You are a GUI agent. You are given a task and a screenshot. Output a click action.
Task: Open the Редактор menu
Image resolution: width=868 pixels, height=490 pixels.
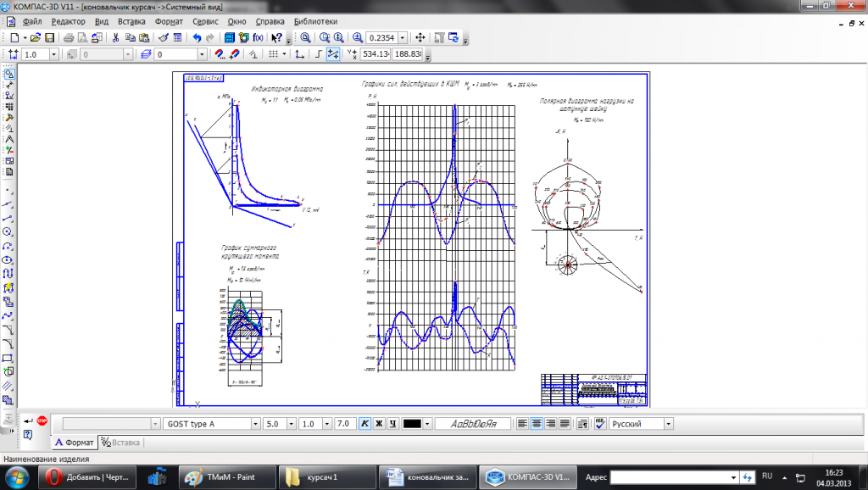68,21
